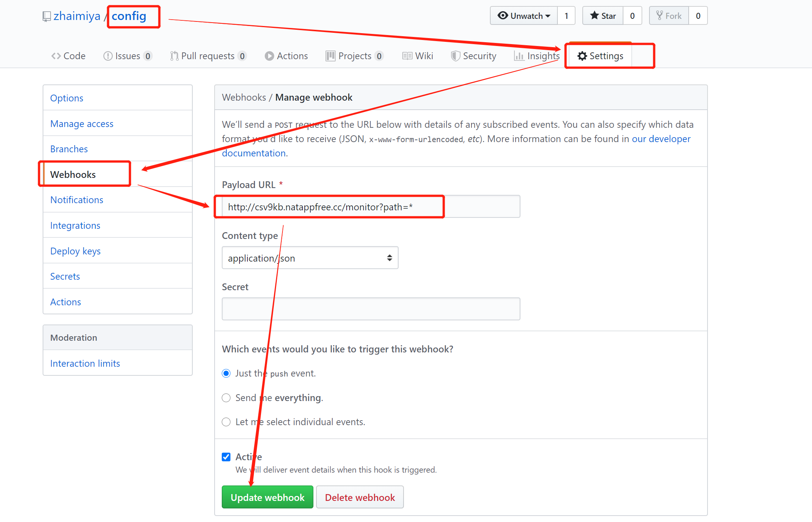This screenshot has height=522, width=812.
Task: Click the Issues exclamation icon
Action: 108,56
